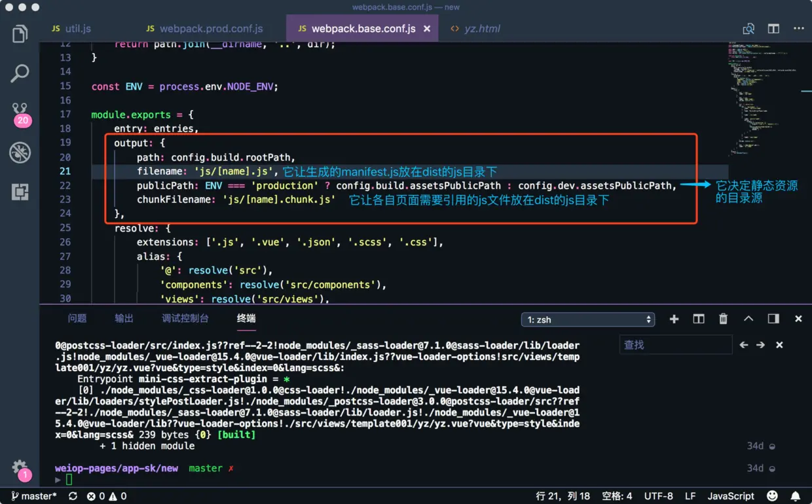Open the Debug view icon
The image size is (812, 504).
coord(20,153)
